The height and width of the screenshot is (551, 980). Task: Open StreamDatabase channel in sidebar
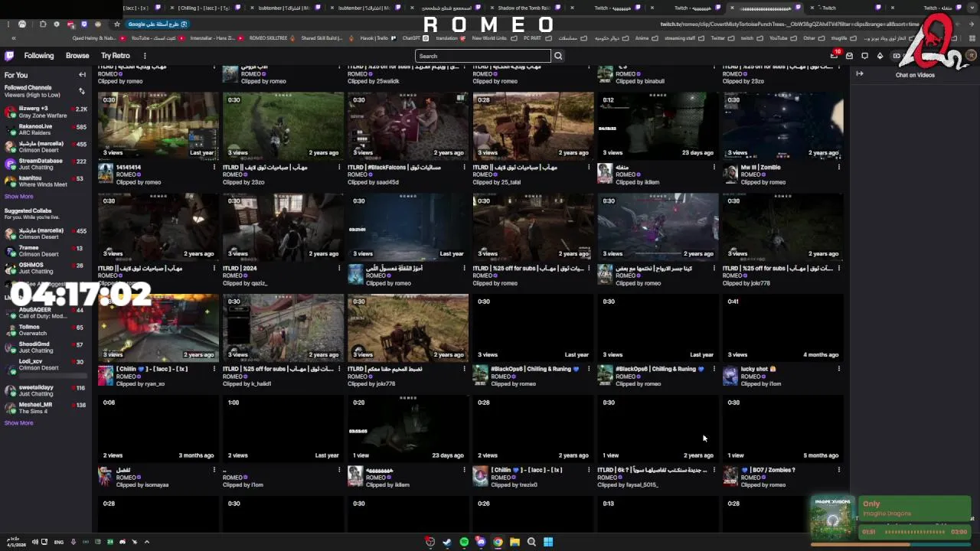click(46, 164)
